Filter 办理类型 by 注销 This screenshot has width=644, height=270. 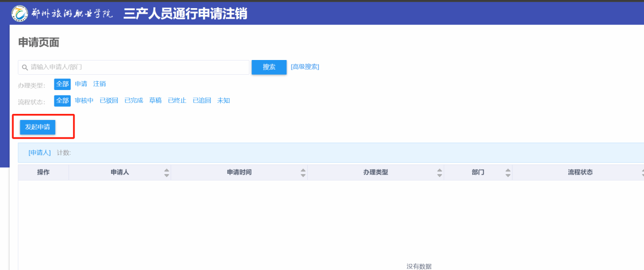click(x=100, y=84)
